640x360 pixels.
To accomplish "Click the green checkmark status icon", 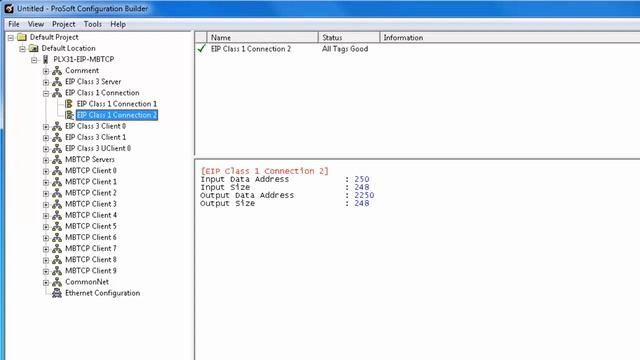I will point(202,49).
